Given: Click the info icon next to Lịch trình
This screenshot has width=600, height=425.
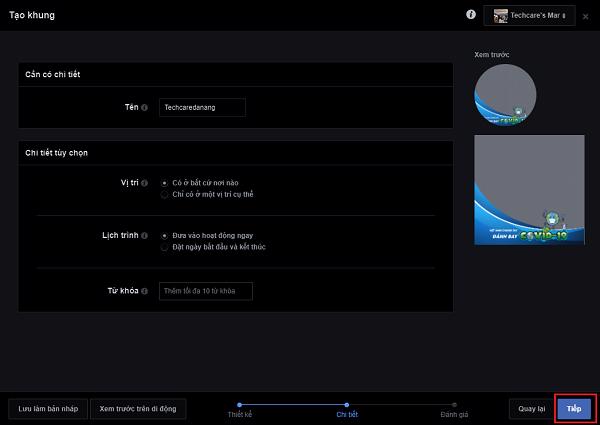Looking at the screenshot, I should click(145, 235).
